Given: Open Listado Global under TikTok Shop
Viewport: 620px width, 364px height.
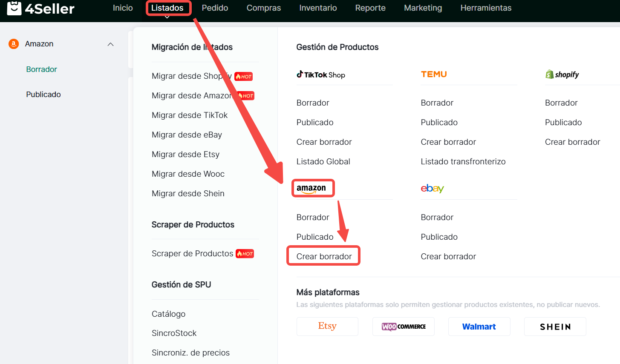Looking at the screenshot, I should (323, 161).
